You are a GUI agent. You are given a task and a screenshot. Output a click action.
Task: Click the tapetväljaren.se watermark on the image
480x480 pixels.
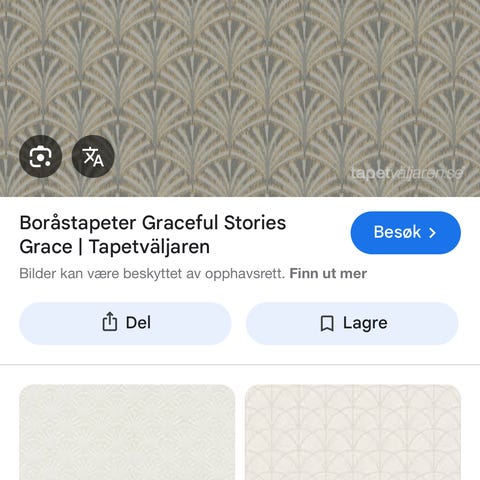coord(407,173)
